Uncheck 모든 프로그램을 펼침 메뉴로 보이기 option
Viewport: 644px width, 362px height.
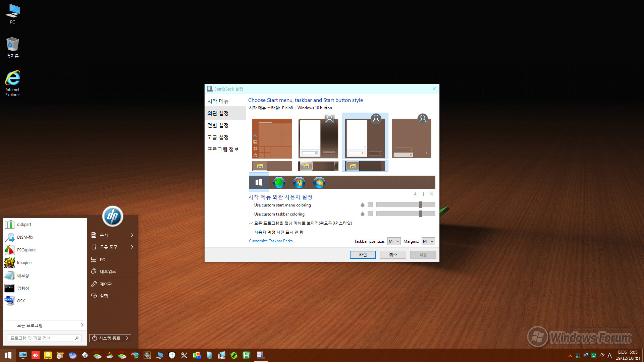[x=251, y=223]
